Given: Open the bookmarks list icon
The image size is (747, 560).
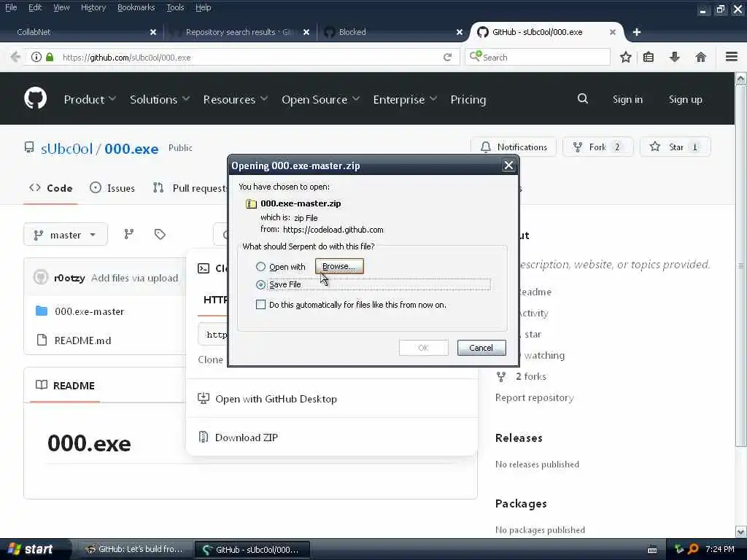Looking at the screenshot, I should click(x=649, y=57).
